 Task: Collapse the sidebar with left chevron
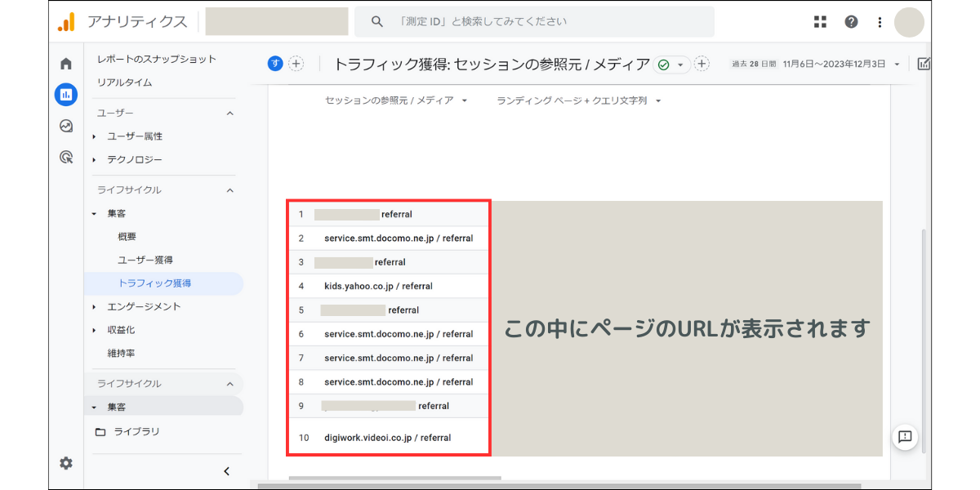[227, 471]
